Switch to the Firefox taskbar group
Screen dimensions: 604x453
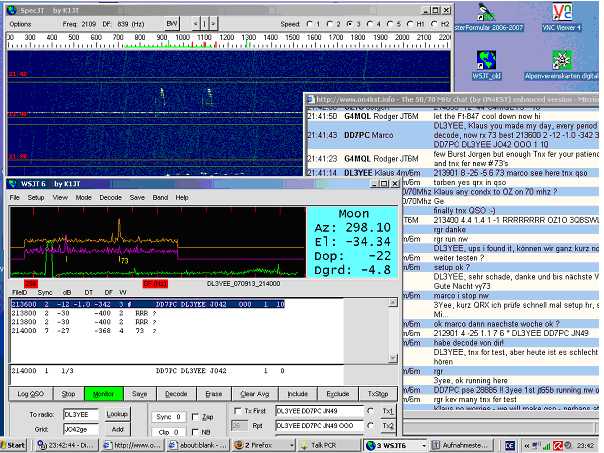pos(263,444)
